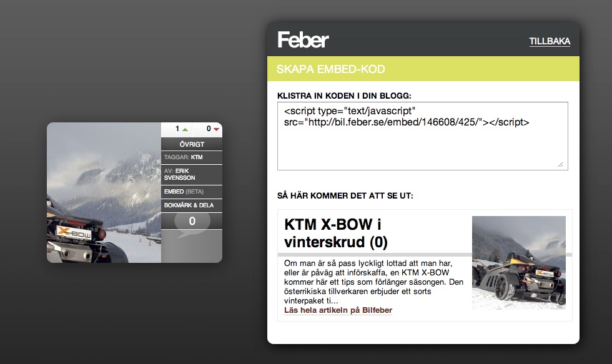This screenshot has width=612, height=364.
Task: Click the comment bubble showing 0
Action: [x=192, y=223]
